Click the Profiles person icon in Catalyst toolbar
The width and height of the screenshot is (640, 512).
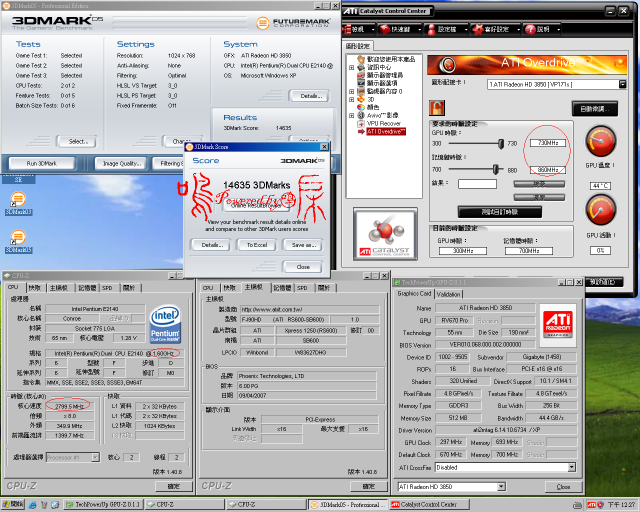[x=431, y=29]
